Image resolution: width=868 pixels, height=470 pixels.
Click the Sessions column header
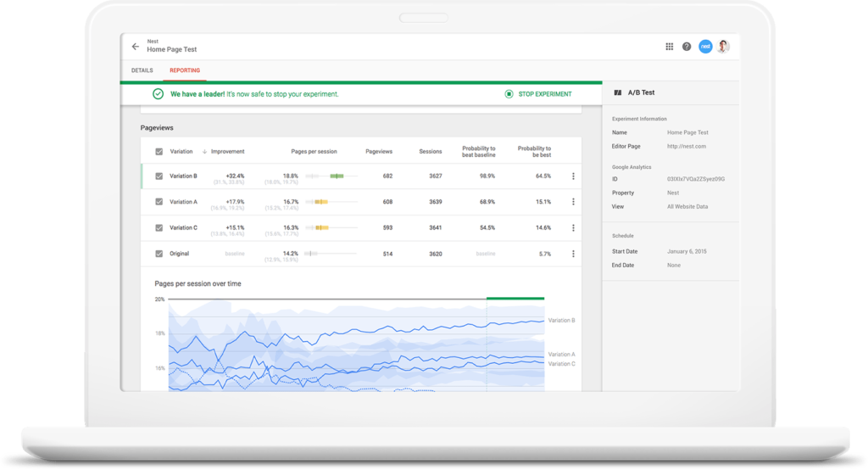[x=430, y=151]
